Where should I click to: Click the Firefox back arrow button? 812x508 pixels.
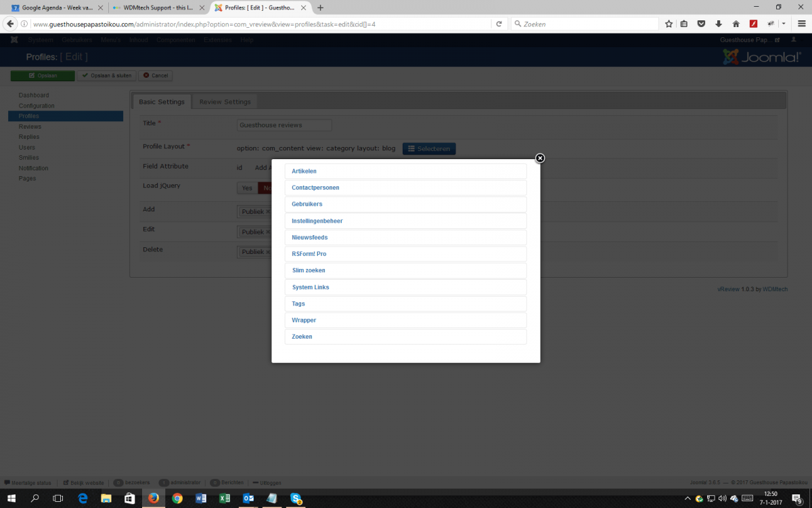click(x=10, y=24)
